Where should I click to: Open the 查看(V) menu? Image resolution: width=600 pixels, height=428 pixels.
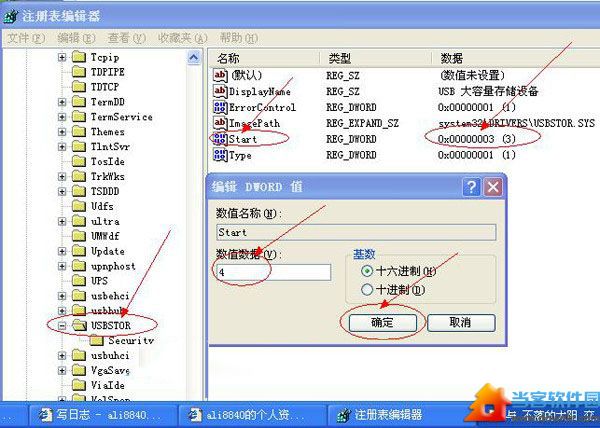click(x=127, y=38)
